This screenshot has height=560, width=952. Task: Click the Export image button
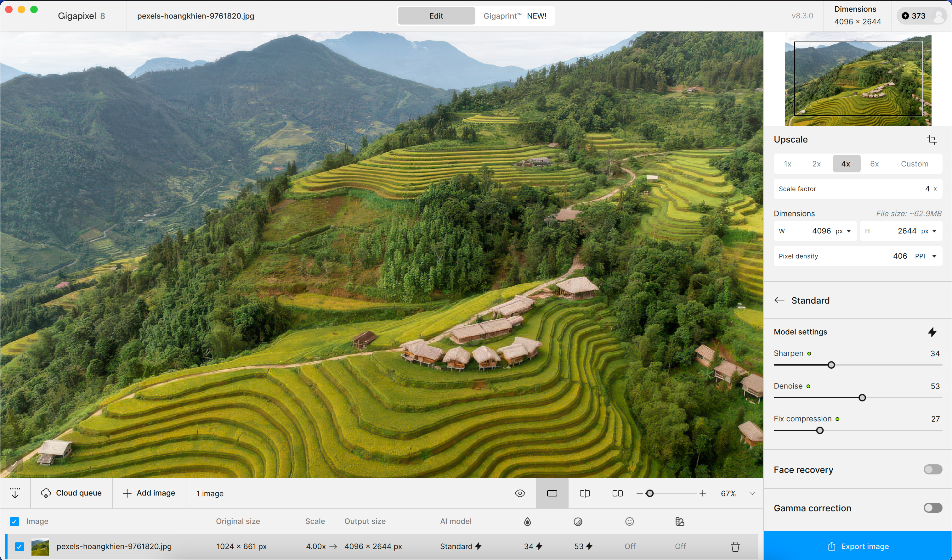[x=858, y=546]
